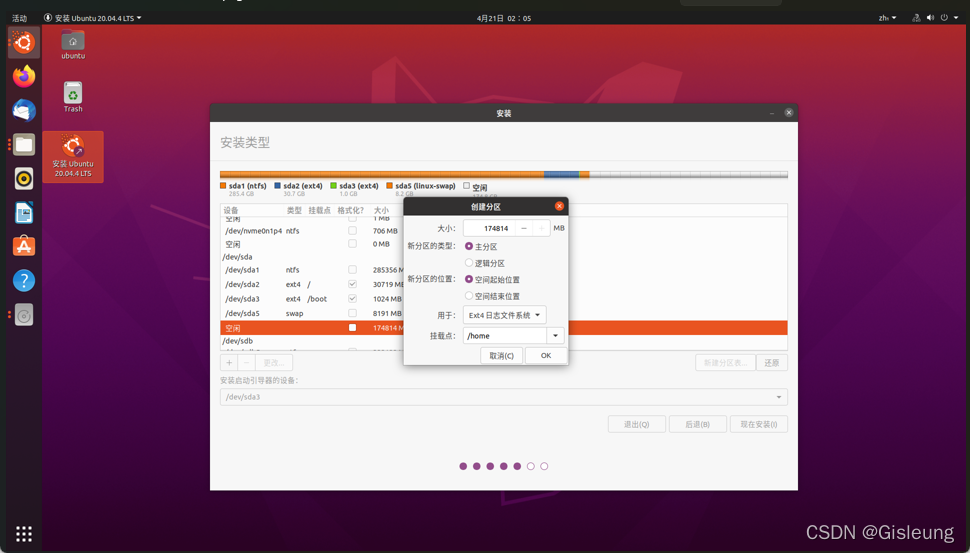
Task: Open LibreOffice Writer from the dock
Action: (x=24, y=213)
